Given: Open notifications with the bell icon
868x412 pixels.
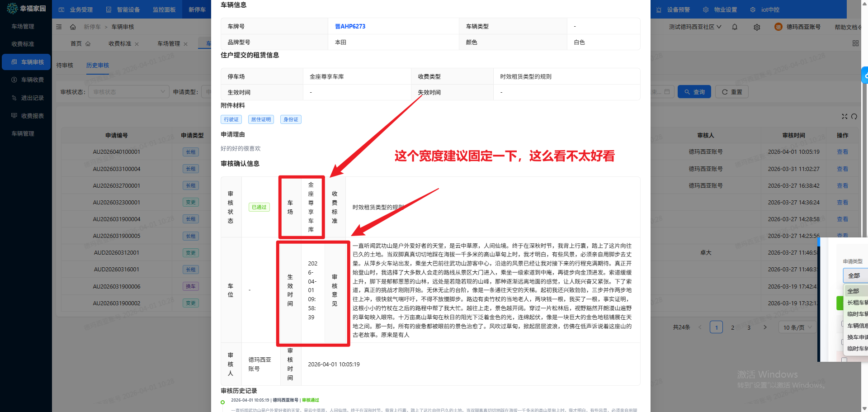Looking at the screenshot, I should pyautogui.click(x=735, y=27).
